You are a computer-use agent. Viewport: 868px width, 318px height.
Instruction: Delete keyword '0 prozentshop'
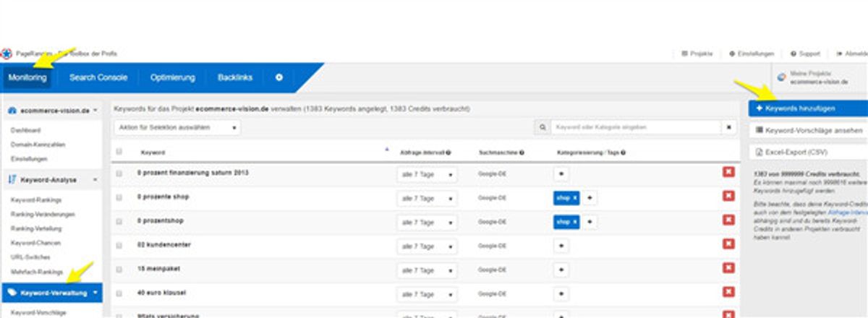[728, 221]
